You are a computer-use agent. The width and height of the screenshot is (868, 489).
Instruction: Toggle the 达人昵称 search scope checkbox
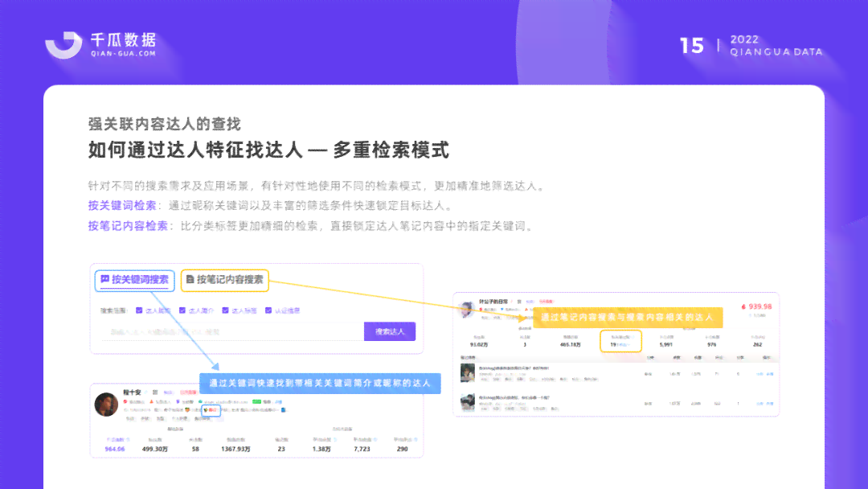[139, 310]
